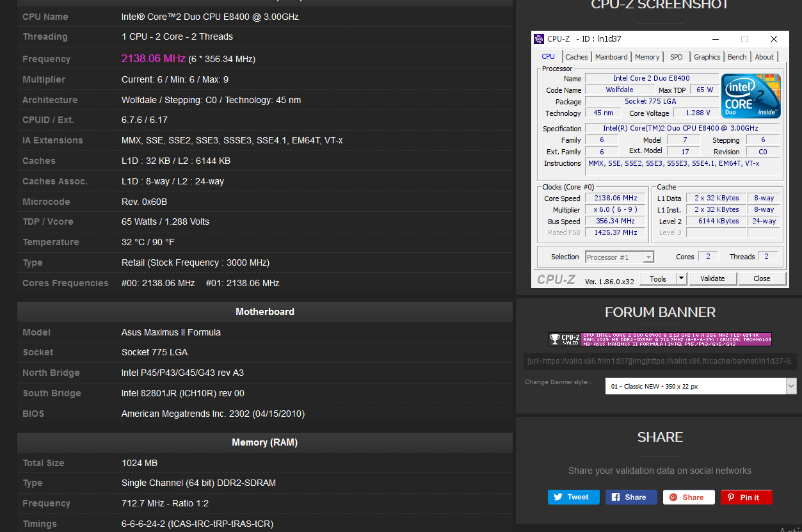Open the Bench tab

(x=737, y=57)
